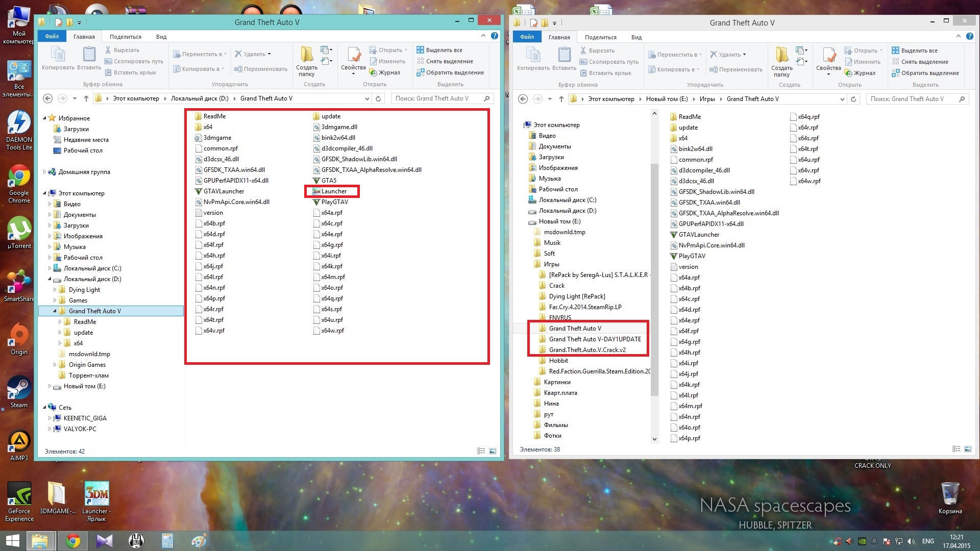The width and height of the screenshot is (980, 551).
Task: Open ENG language indicator in system tray
Action: [x=928, y=541]
